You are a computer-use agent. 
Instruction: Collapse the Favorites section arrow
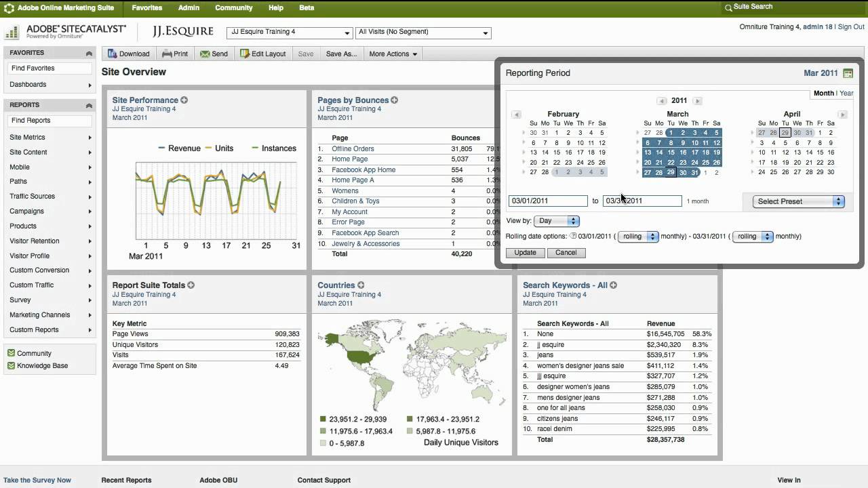[x=89, y=53]
